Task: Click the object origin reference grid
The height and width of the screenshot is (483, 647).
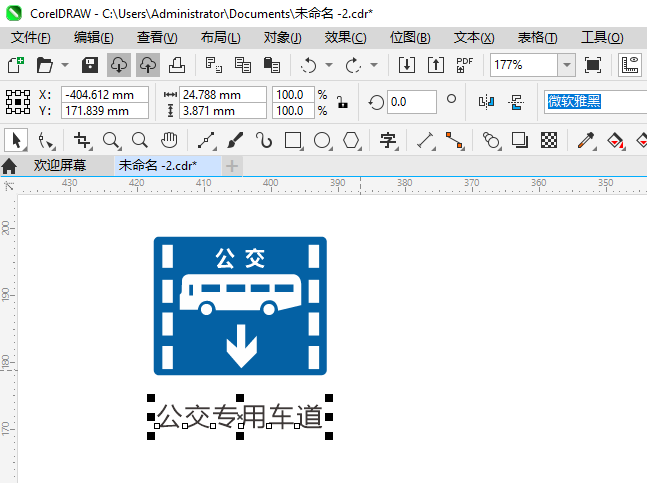Action: [x=18, y=102]
